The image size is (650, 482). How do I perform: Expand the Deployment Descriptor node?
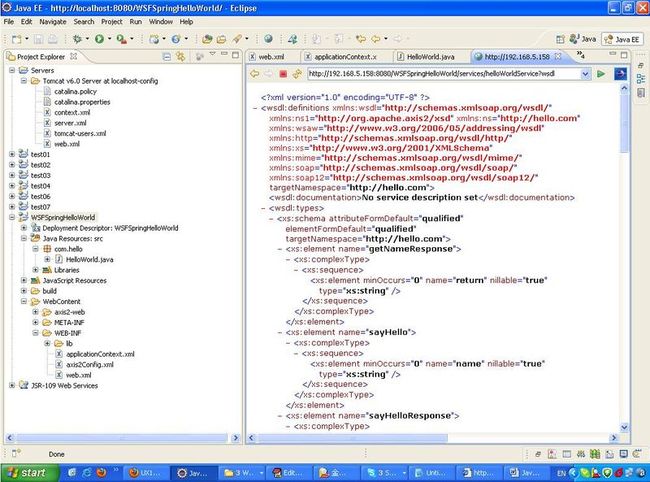tap(24, 228)
